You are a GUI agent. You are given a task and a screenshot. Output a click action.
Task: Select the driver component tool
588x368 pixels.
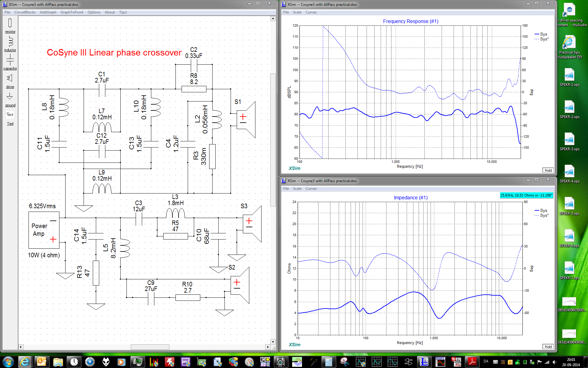coord(10,81)
